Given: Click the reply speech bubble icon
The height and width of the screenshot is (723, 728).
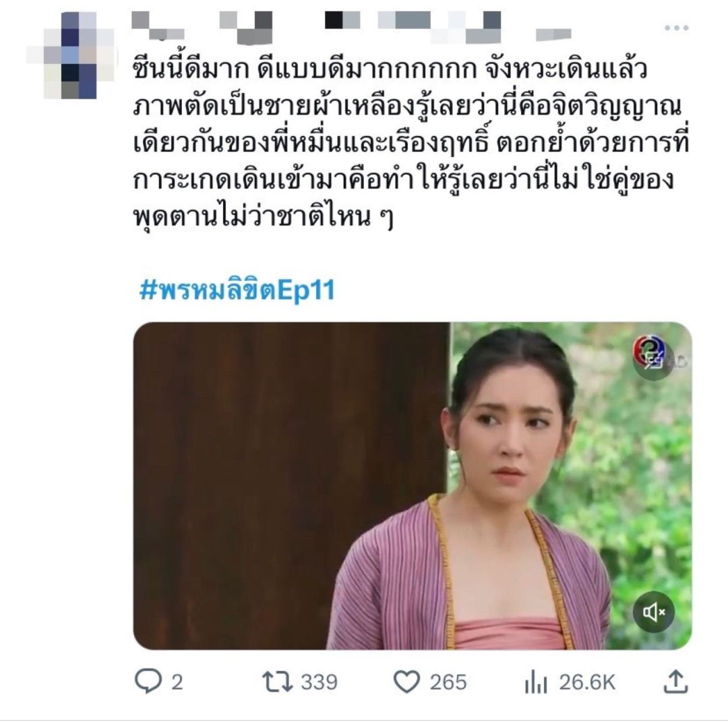Looking at the screenshot, I should pos(147,683).
